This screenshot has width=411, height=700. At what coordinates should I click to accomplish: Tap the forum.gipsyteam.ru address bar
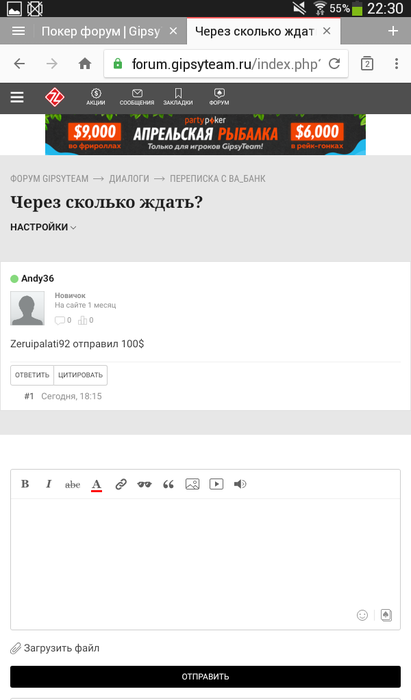[226, 64]
